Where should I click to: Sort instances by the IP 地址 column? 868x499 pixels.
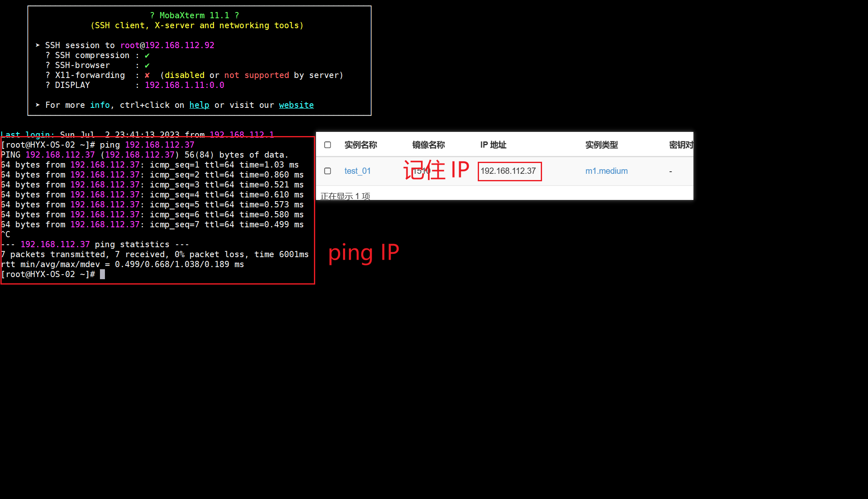[x=493, y=145]
